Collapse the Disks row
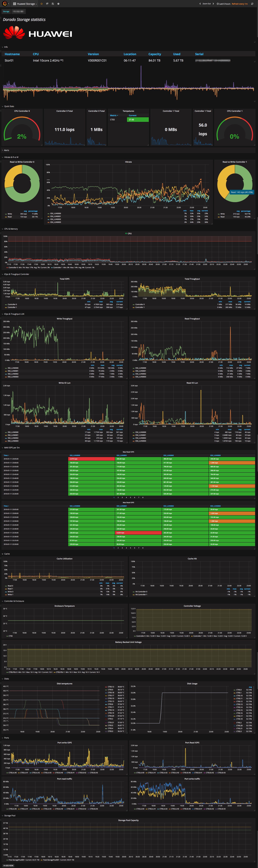 click(x=5, y=679)
